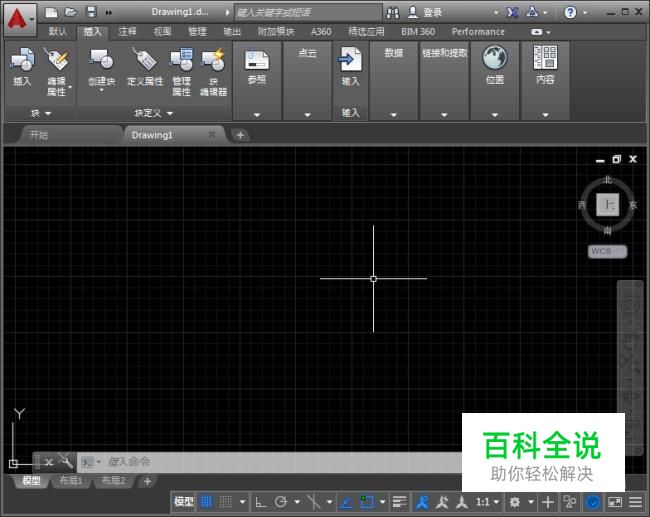Open the 块编辑器 (Block Editor) tool
650x517 pixels.
212,61
